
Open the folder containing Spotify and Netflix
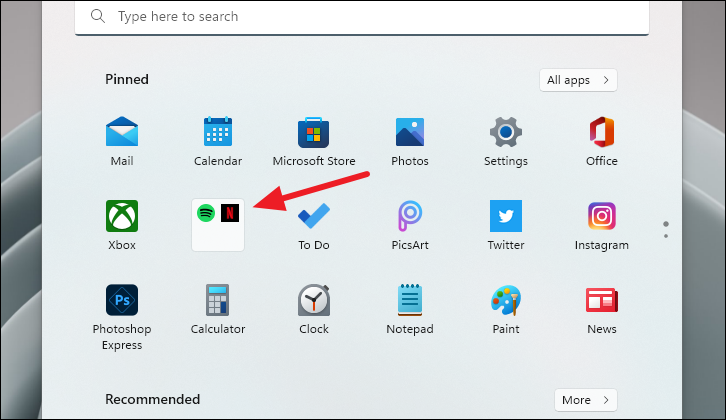click(218, 225)
